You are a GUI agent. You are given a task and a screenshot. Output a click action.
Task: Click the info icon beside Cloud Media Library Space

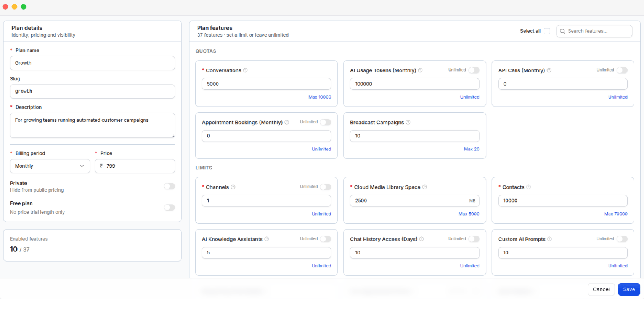coord(424,187)
